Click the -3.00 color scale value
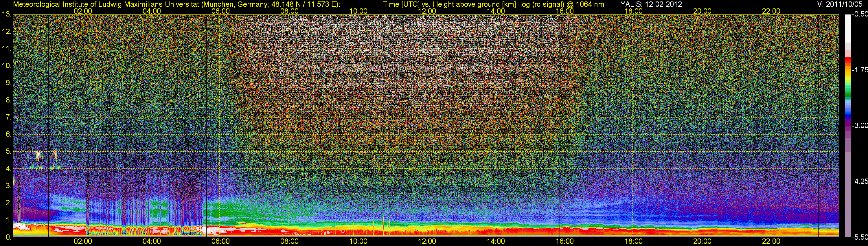 pyautogui.click(x=860, y=126)
